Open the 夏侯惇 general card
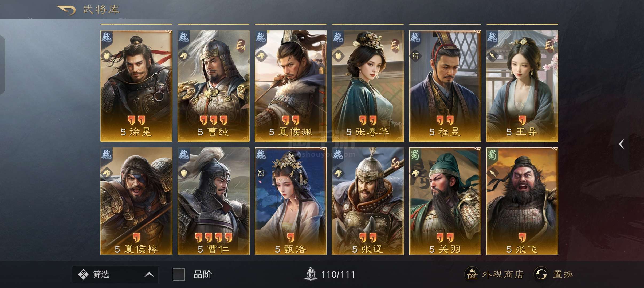This screenshot has width=644, height=288. click(136, 201)
